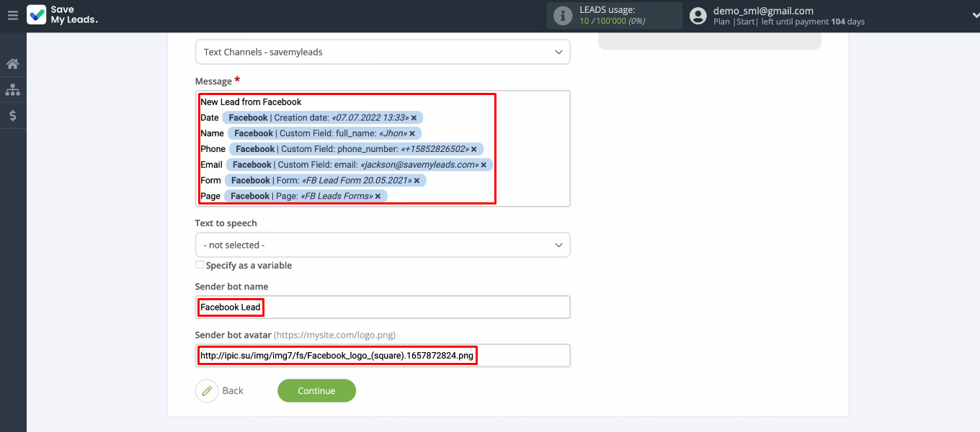Open the billing dollar sidebar icon
This screenshot has width=980, height=432.
[x=13, y=115]
